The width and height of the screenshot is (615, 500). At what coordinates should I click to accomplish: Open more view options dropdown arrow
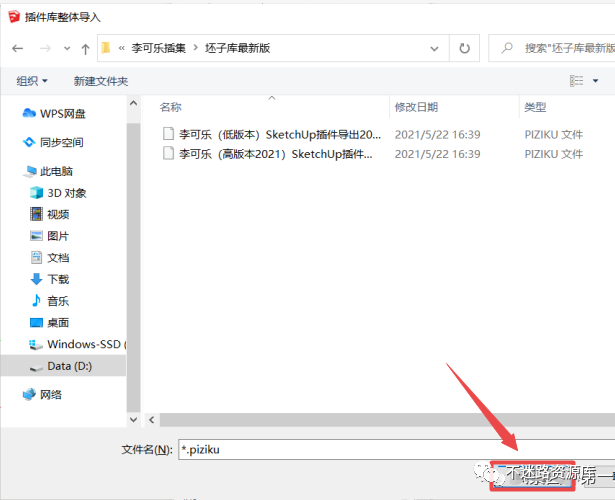[595, 81]
